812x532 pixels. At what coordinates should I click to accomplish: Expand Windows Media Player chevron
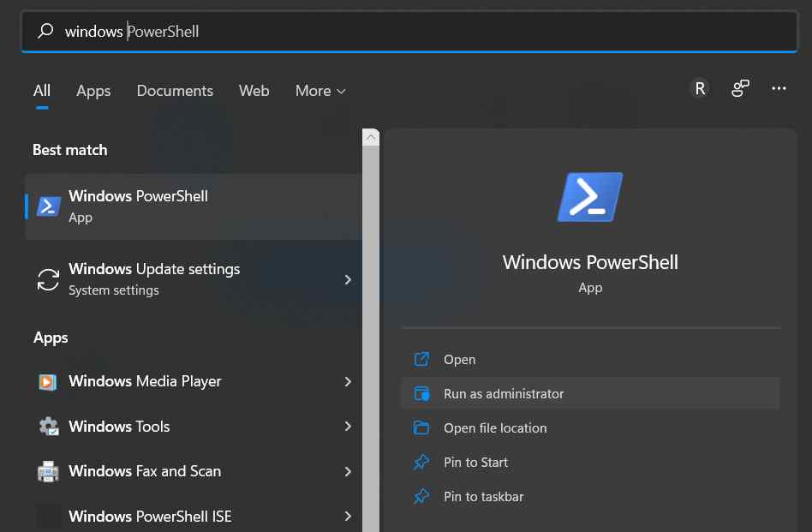click(x=348, y=381)
